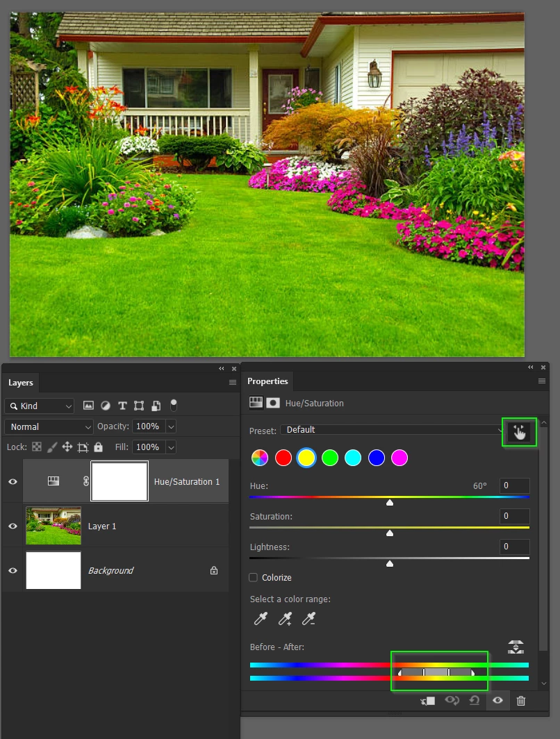Viewport: 560px width, 739px height.
Task: Open the Fill dropdown arrow
Action: (x=172, y=447)
